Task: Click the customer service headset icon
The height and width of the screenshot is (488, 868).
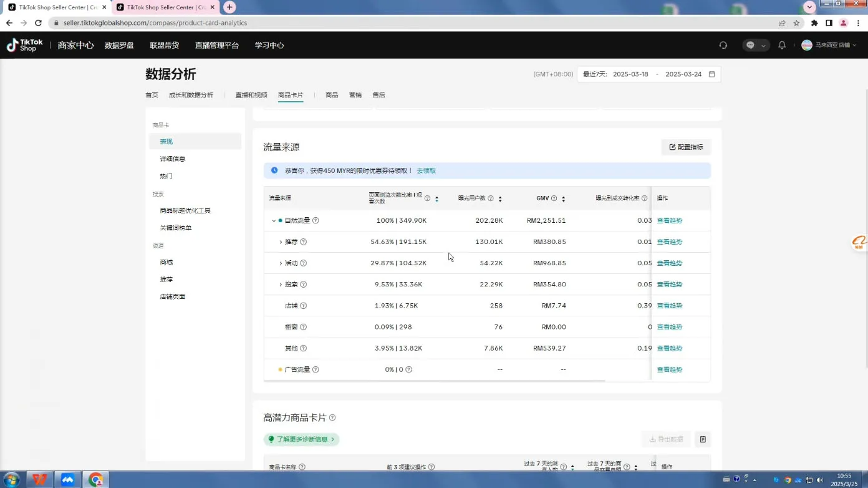Action: point(723,44)
